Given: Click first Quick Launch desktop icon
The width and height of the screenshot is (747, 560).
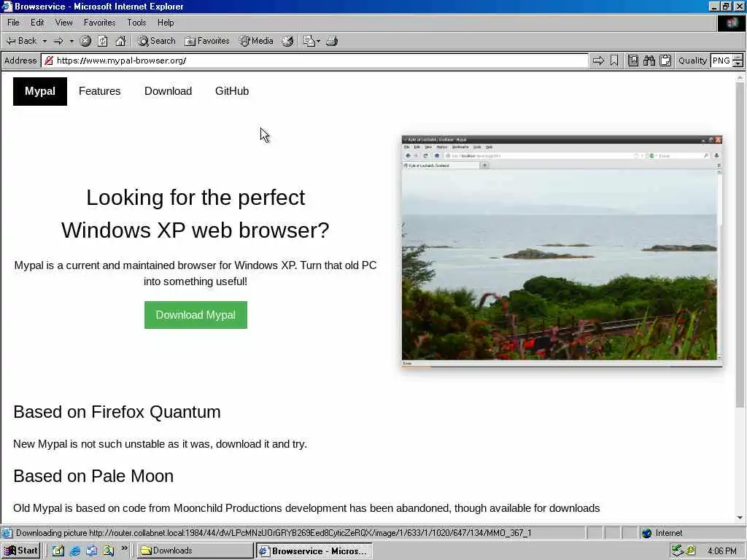Looking at the screenshot, I should [x=58, y=551].
